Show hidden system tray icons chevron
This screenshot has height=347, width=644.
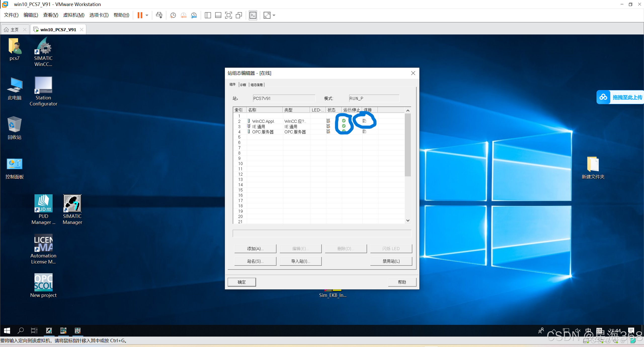[554, 330]
